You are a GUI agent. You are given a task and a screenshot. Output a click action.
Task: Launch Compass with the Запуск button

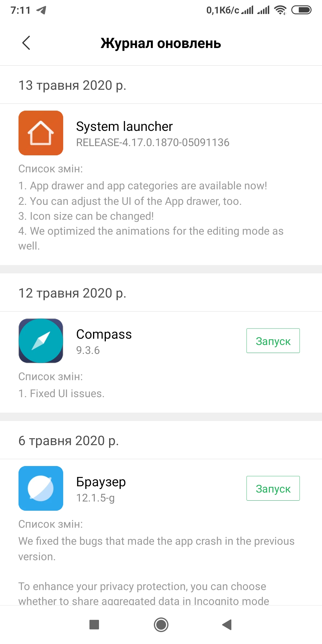tap(273, 341)
